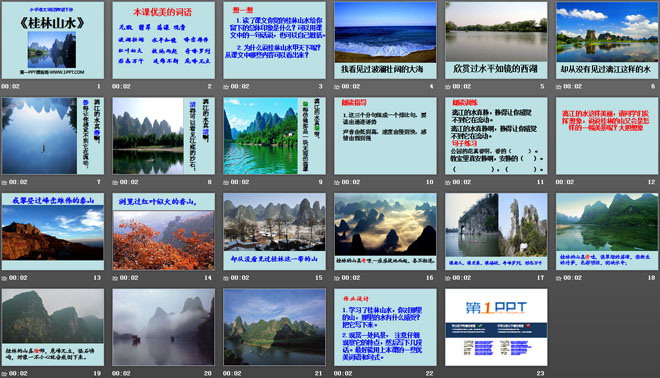Select slide 9 with green river photo

274,136
